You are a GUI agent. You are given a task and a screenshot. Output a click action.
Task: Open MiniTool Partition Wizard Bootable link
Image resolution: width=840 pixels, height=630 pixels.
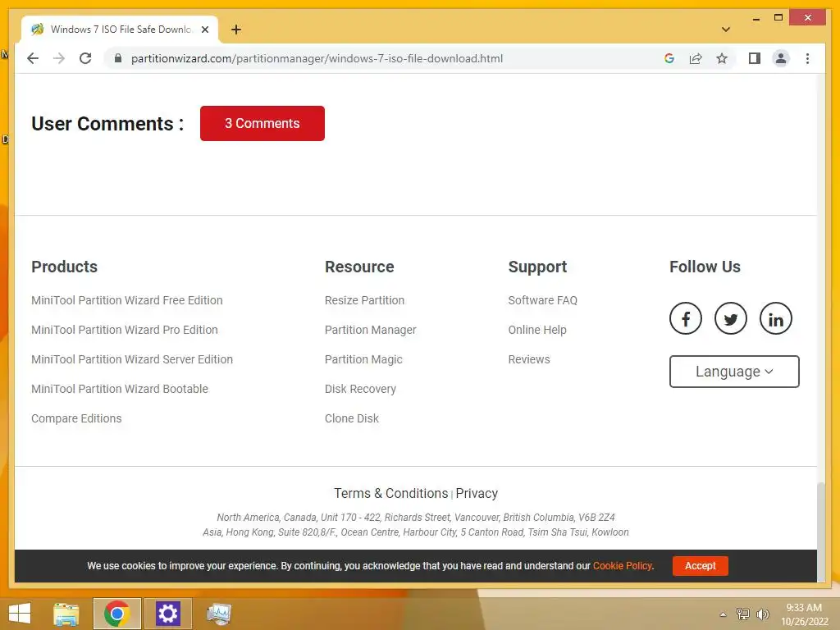[120, 389]
